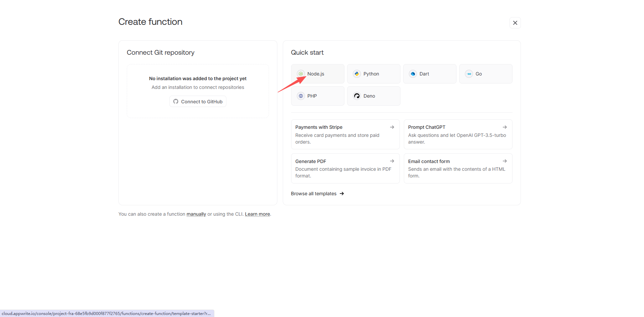Click the PHP logo icon

click(x=301, y=96)
